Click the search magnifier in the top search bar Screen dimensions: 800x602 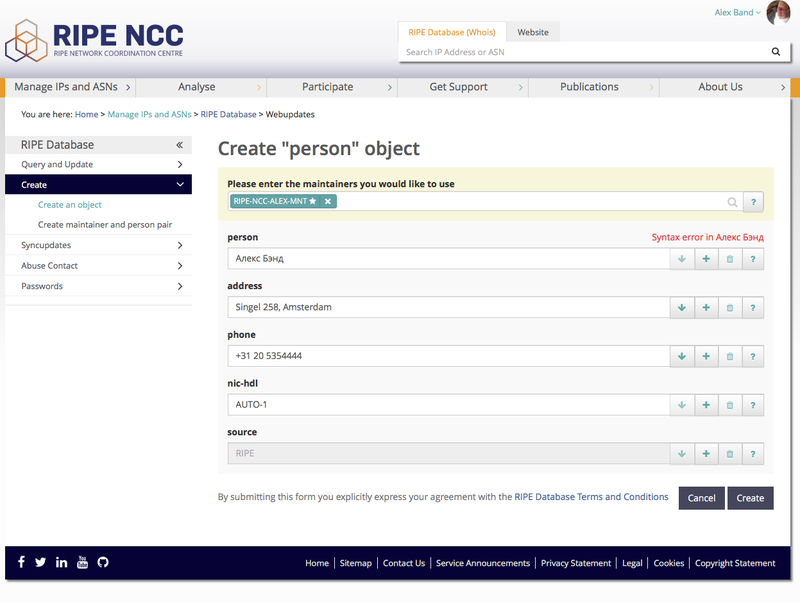pos(776,51)
